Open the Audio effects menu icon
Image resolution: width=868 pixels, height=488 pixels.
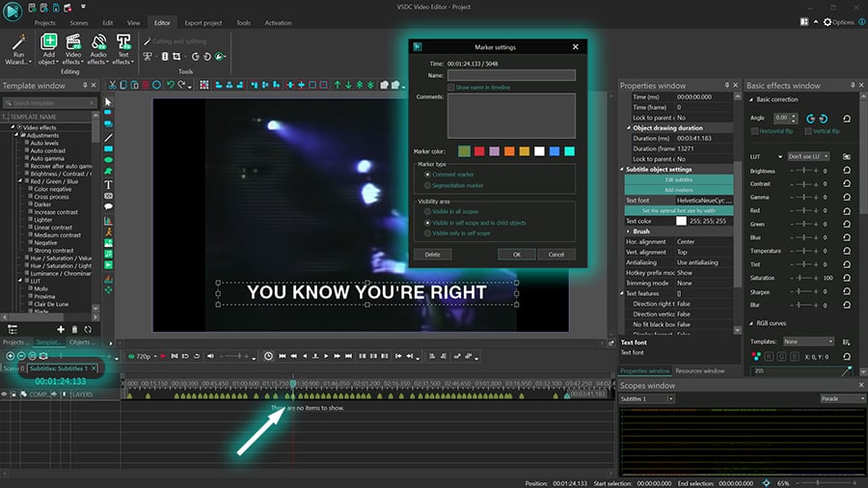point(98,42)
